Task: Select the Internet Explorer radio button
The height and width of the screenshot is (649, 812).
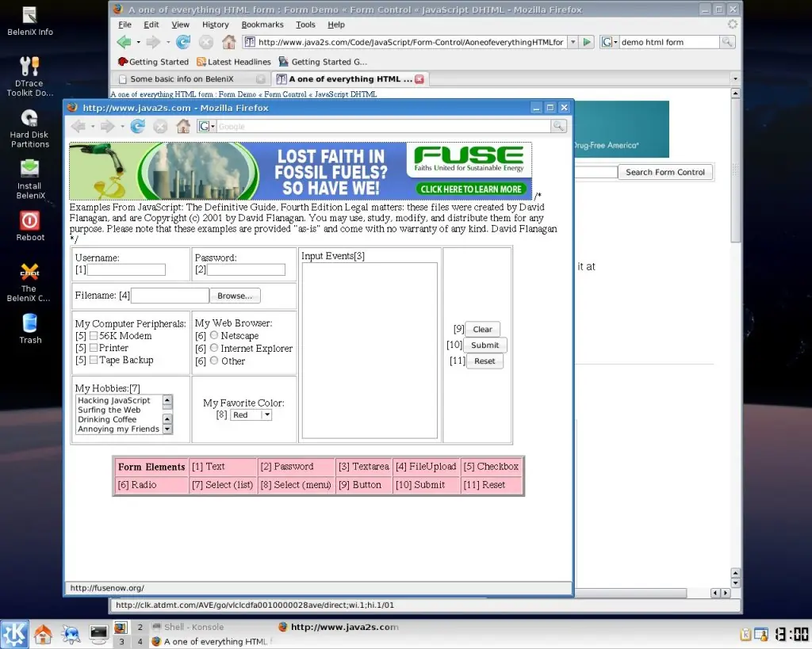Action: point(214,348)
